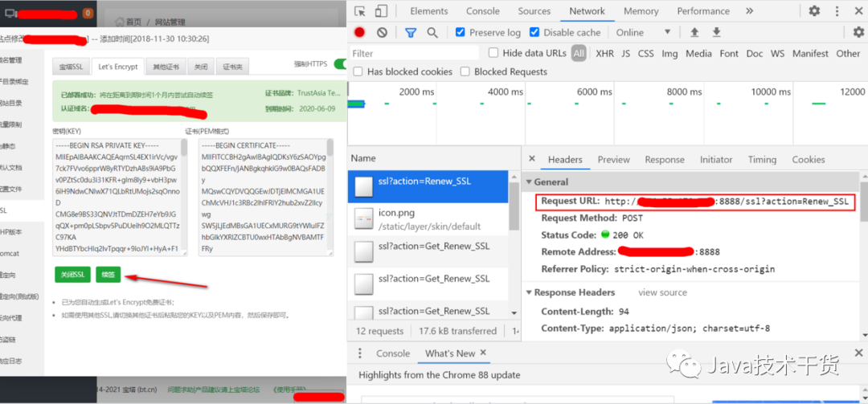Click the green 续签 renew button

click(x=108, y=275)
